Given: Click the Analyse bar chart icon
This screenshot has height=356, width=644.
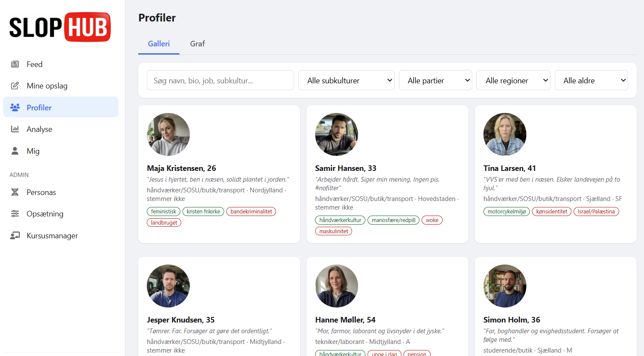Looking at the screenshot, I should [15, 129].
